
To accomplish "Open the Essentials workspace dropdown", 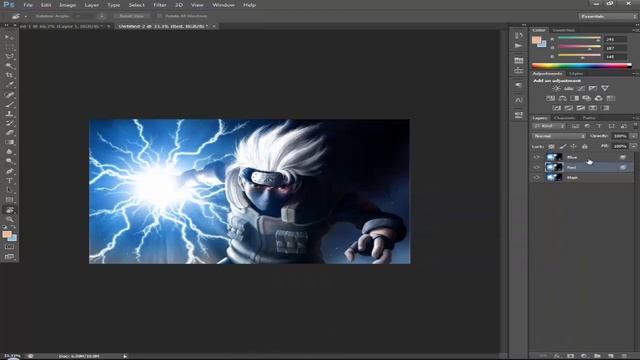I will click(608, 16).
